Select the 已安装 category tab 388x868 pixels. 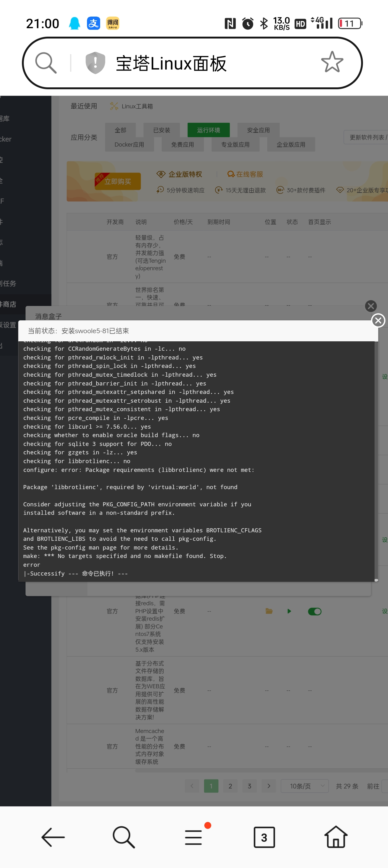pyautogui.click(x=162, y=130)
